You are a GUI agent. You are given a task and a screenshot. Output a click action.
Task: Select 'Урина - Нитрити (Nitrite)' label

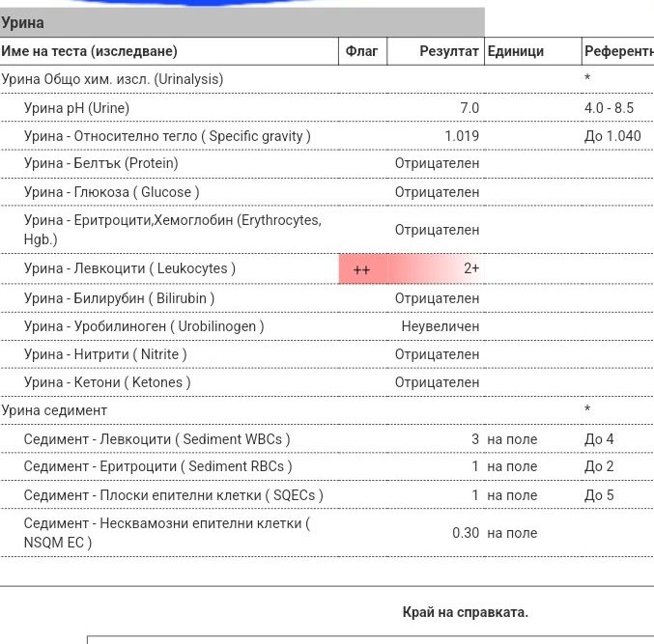pyautogui.click(x=105, y=354)
